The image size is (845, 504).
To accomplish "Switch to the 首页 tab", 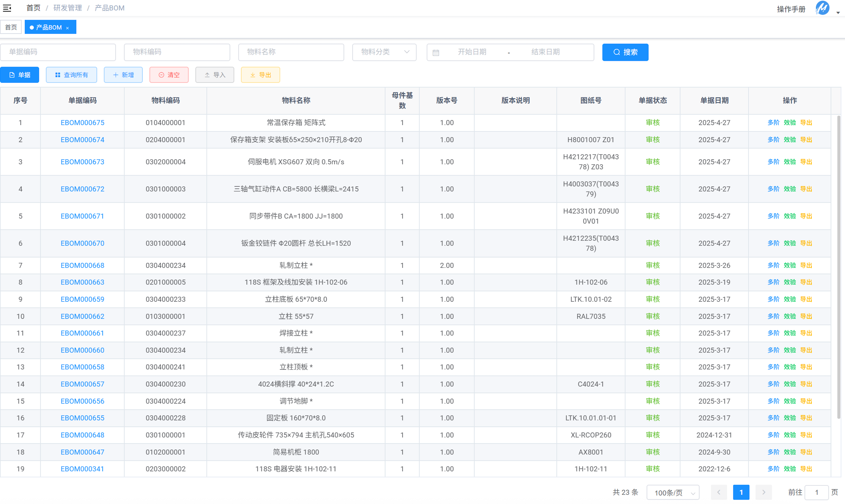I will click(11, 27).
